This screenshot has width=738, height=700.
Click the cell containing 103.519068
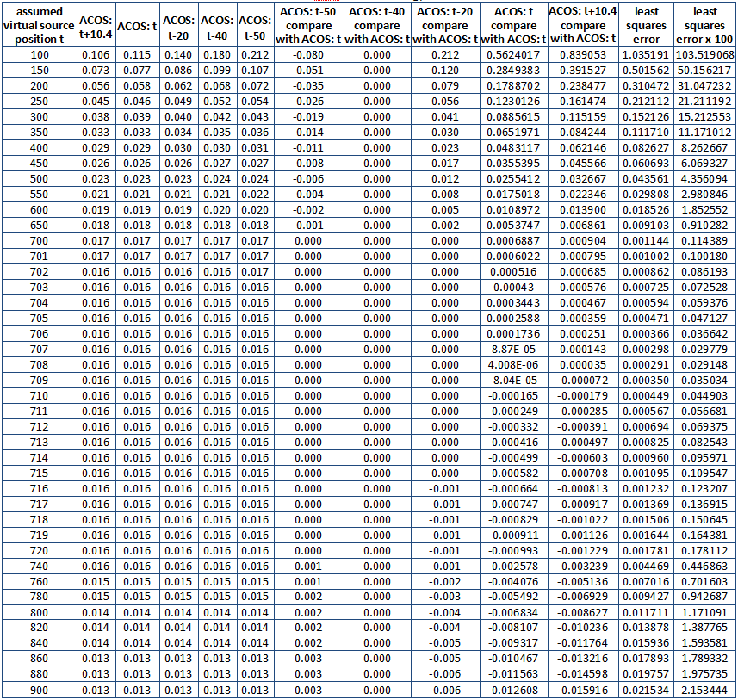click(704, 54)
